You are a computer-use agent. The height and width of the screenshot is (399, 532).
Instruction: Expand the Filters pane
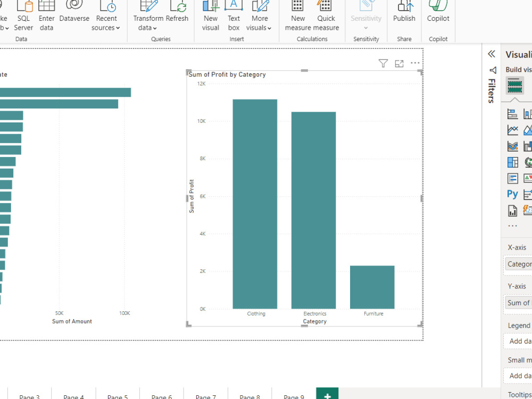coord(492,86)
